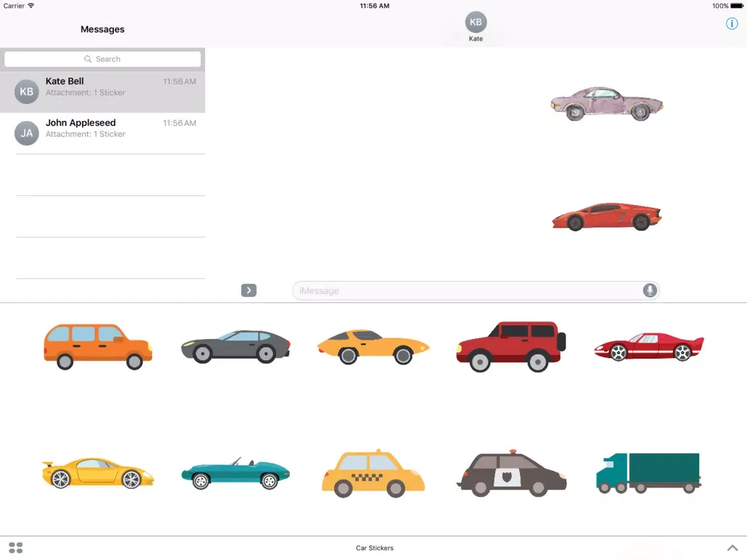Tap the Car Stickers app label
747x560 pixels.
pos(374,548)
